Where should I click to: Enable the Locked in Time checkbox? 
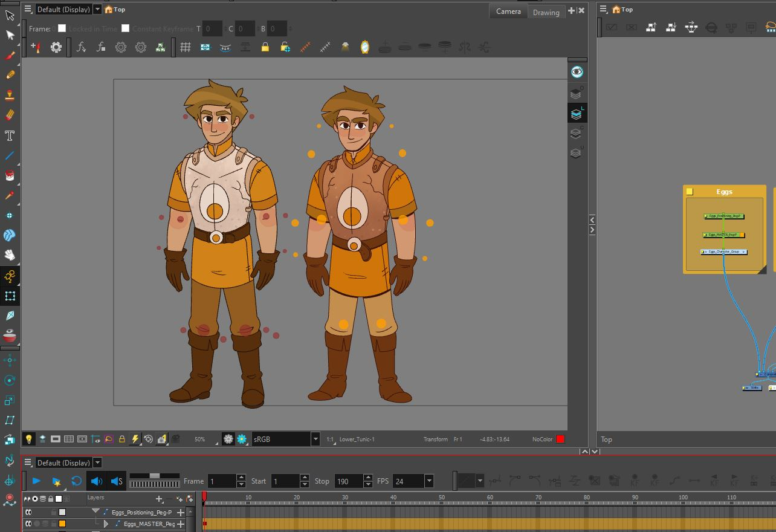(62, 28)
